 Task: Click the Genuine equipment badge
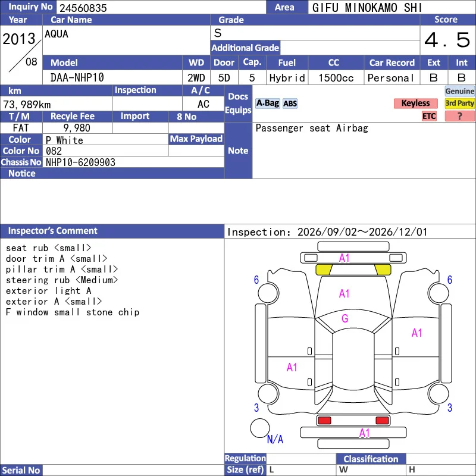459,91
